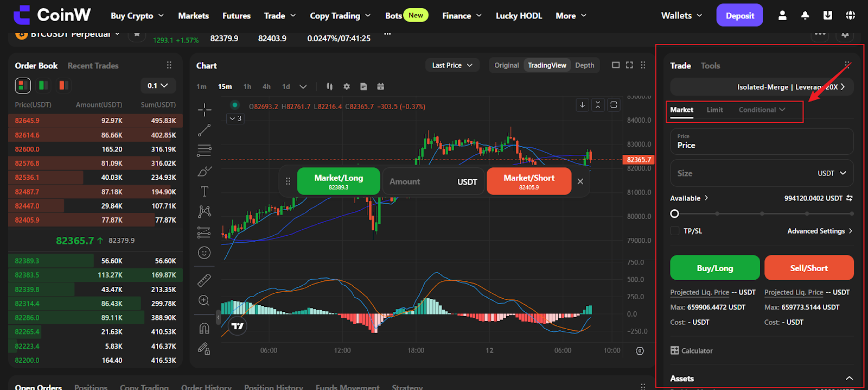Open the user account profile icon
Screen dimensions: 868x390
coord(782,16)
